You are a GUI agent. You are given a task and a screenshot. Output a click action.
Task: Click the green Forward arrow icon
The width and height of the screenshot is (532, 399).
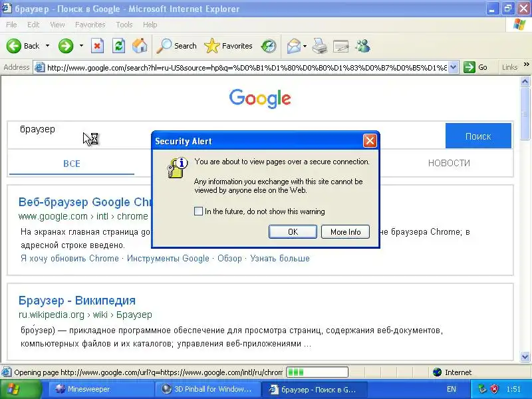pyautogui.click(x=66, y=46)
